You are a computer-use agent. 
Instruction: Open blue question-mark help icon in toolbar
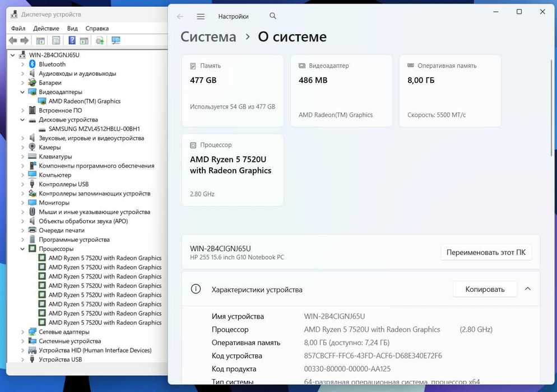tap(72, 40)
